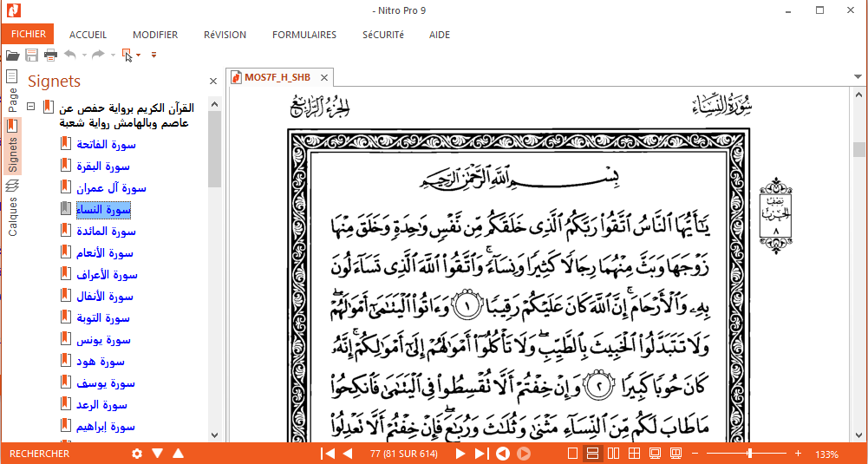
Task: Go to the previous page
Action: pos(348,454)
